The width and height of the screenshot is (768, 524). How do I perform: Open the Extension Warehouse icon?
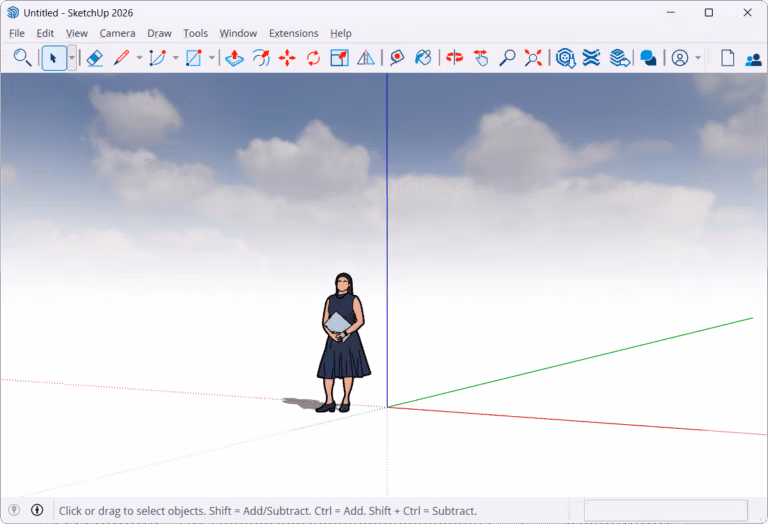[x=592, y=58]
